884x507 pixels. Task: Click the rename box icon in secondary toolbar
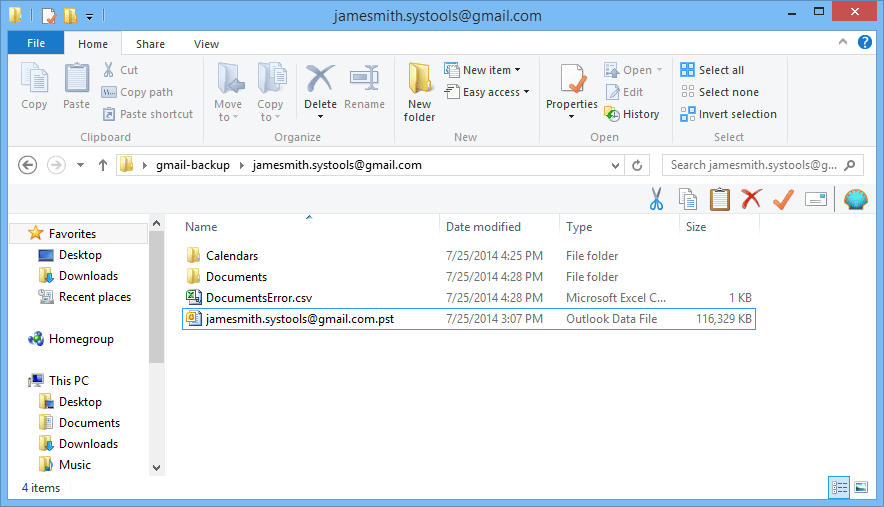coord(816,199)
